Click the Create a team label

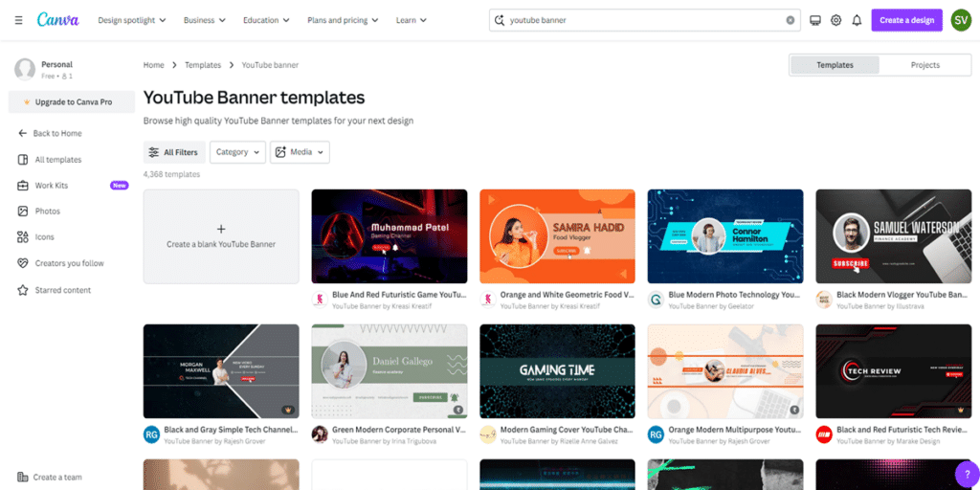point(58,477)
